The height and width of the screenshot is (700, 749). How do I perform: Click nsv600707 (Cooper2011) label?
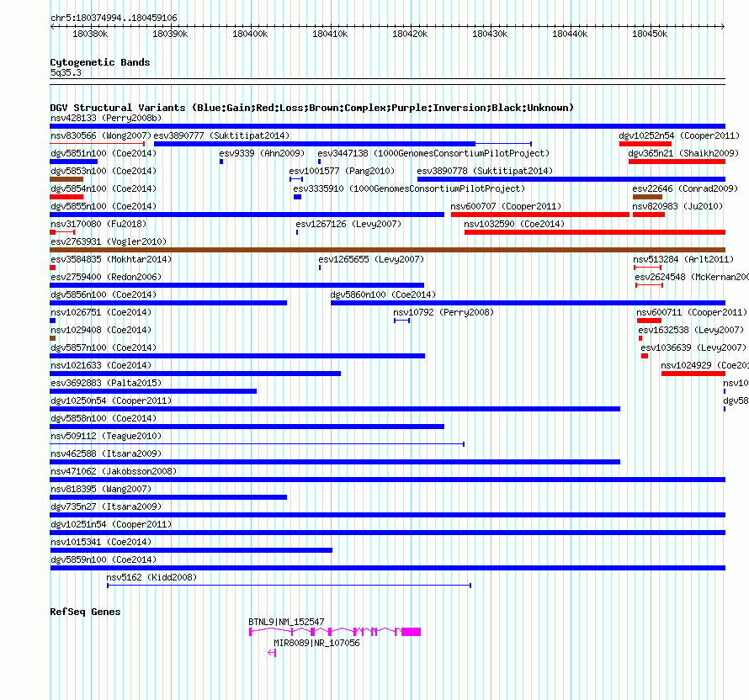[506, 206]
